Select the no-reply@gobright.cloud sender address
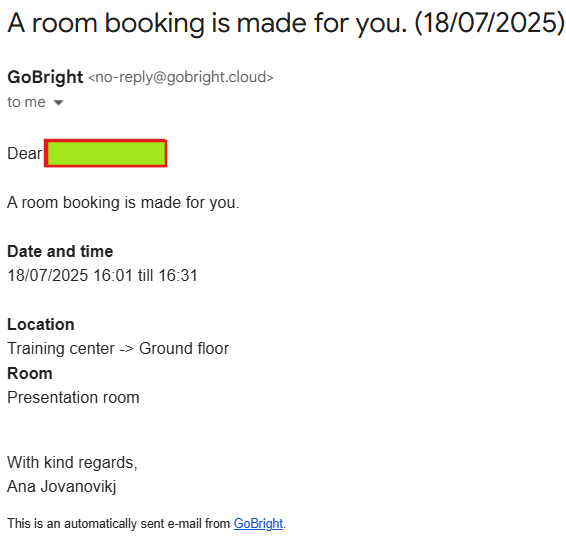 click(x=181, y=77)
